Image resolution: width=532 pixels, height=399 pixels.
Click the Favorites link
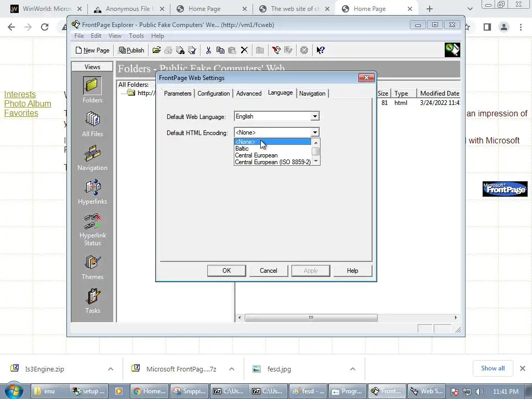(21, 113)
